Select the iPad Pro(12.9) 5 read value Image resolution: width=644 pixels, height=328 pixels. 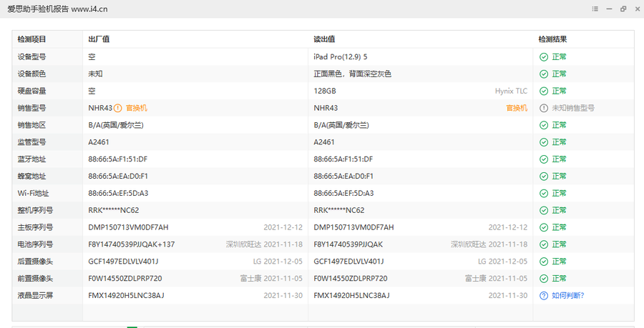[x=341, y=57]
